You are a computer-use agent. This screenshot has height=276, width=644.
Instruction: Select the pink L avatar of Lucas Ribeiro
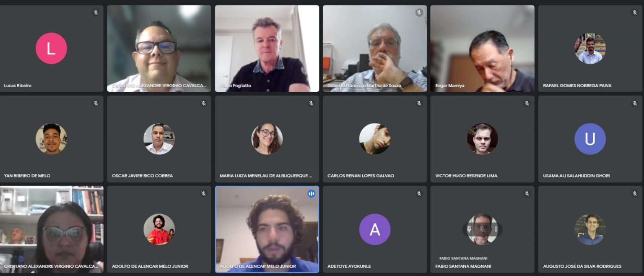click(51, 48)
